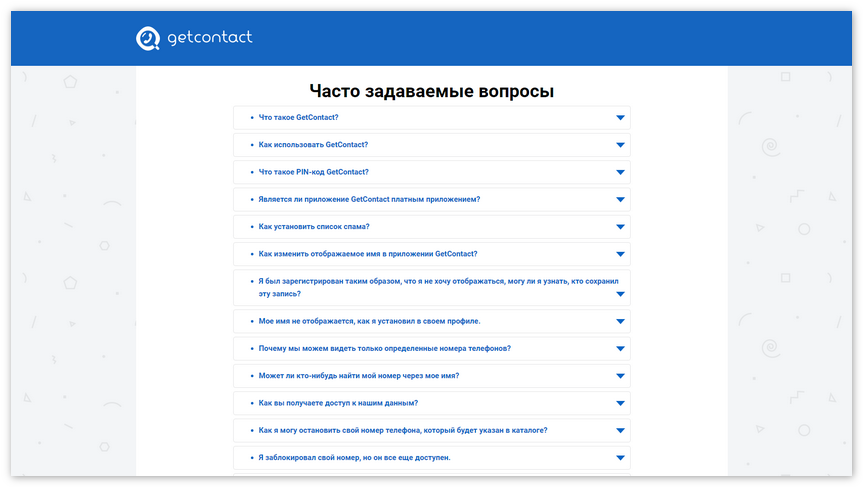863x487 pixels.
Task: Expand arrow for 'Что такое GetContact?'
Action: [x=620, y=118]
